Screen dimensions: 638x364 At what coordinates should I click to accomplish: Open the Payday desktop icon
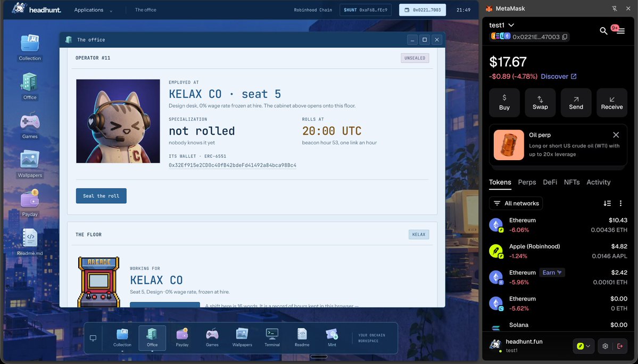tap(30, 203)
